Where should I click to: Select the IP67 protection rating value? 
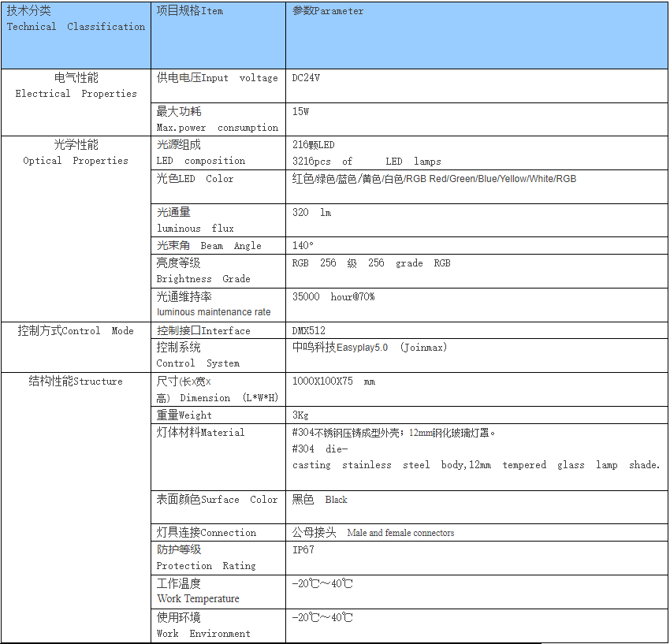(303, 549)
